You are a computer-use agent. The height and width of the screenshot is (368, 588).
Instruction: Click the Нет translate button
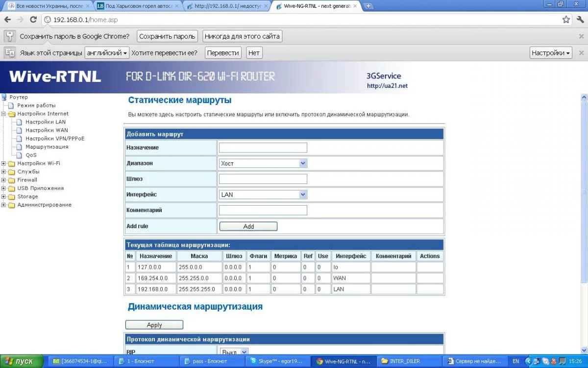coord(254,53)
